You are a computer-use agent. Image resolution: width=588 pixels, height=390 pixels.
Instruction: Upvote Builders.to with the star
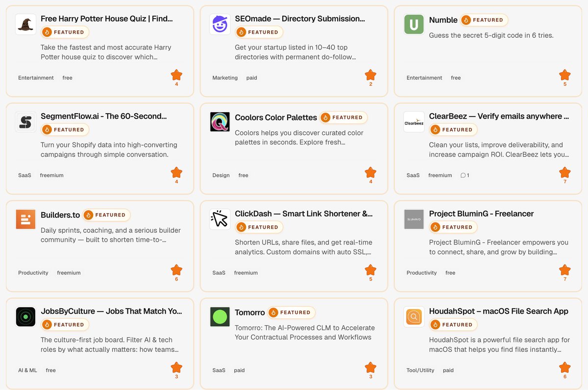(x=176, y=270)
